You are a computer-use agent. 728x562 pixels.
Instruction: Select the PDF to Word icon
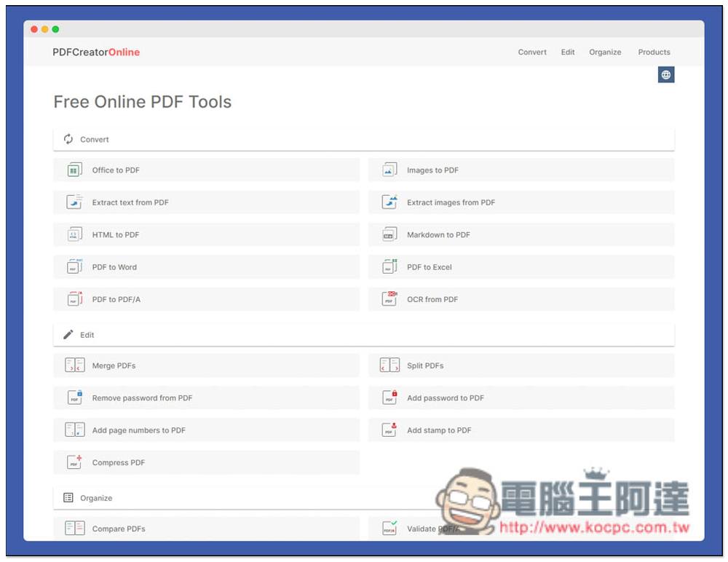(x=74, y=266)
